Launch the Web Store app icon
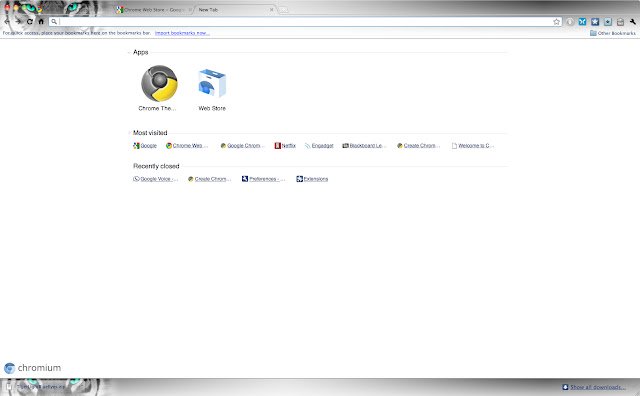 [212, 83]
